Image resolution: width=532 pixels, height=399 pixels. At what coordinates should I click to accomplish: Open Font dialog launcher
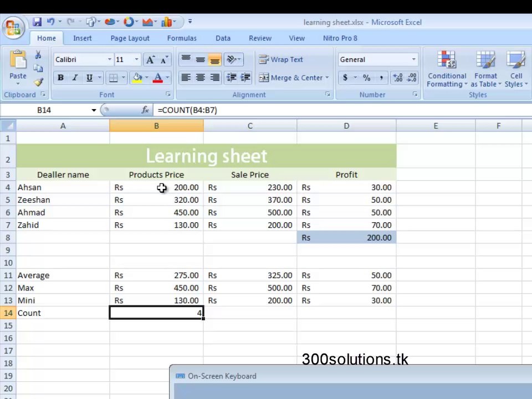[168, 94]
